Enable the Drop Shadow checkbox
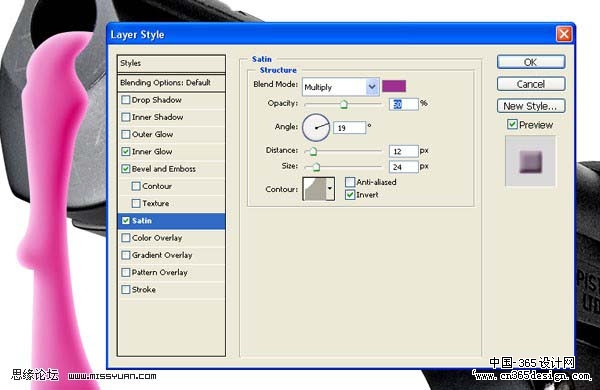 point(126,100)
